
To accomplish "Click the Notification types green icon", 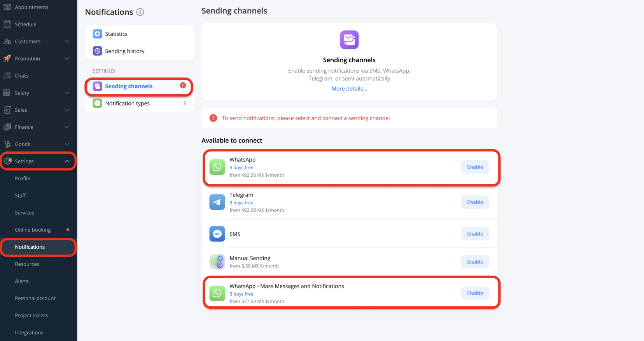I will click(x=97, y=103).
